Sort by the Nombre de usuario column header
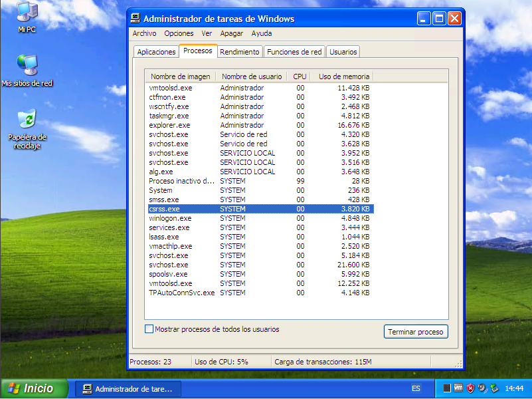 tap(252, 76)
